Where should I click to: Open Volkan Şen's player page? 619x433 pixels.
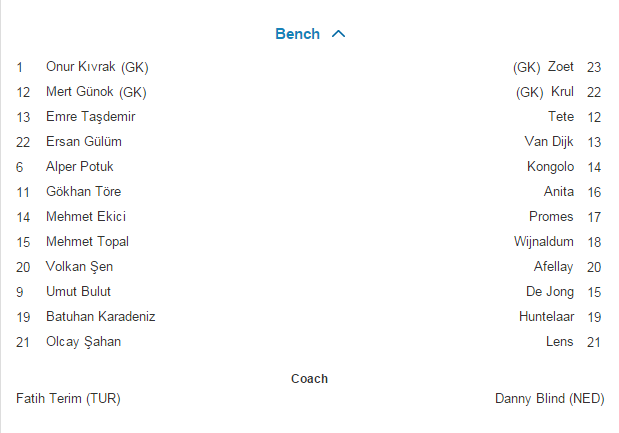pos(80,267)
